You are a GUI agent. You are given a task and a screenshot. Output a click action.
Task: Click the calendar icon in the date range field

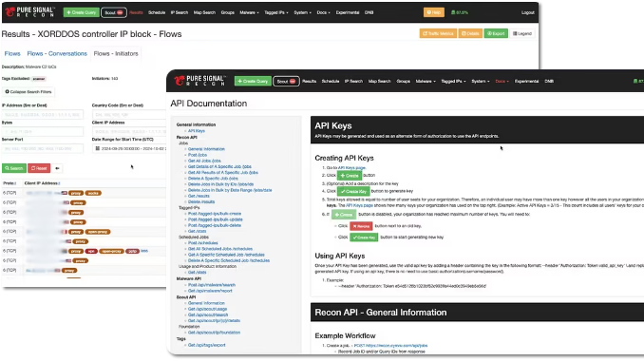pyautogui.click(x=97, y=148)
